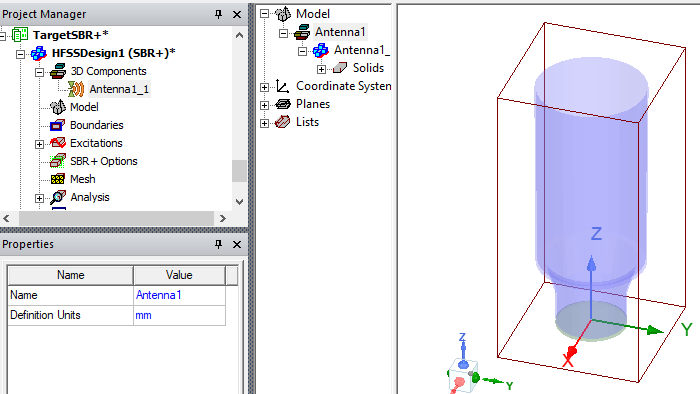
Task: Expand the Excitations node
Action: pyautogui.click(x=39, y=144)
